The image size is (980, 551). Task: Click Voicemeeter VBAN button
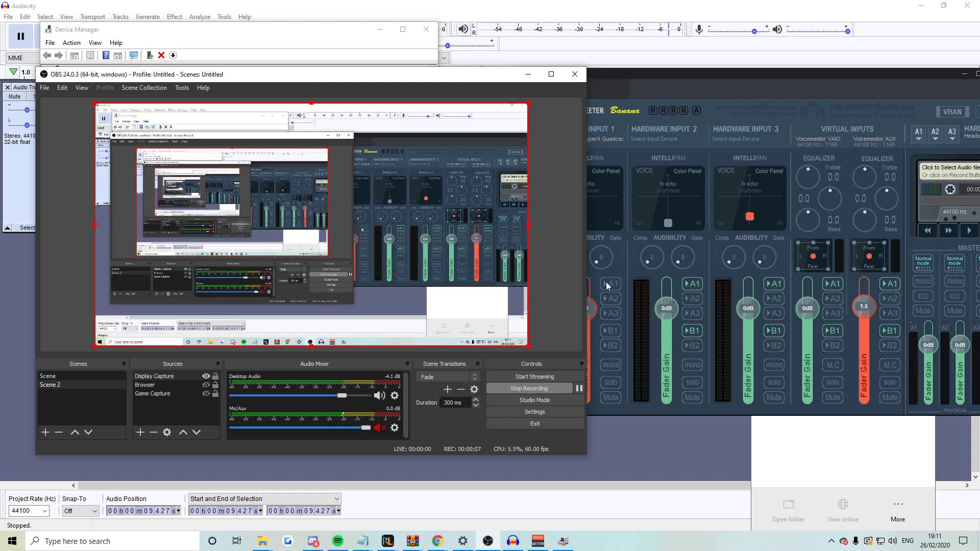[952, 112]
